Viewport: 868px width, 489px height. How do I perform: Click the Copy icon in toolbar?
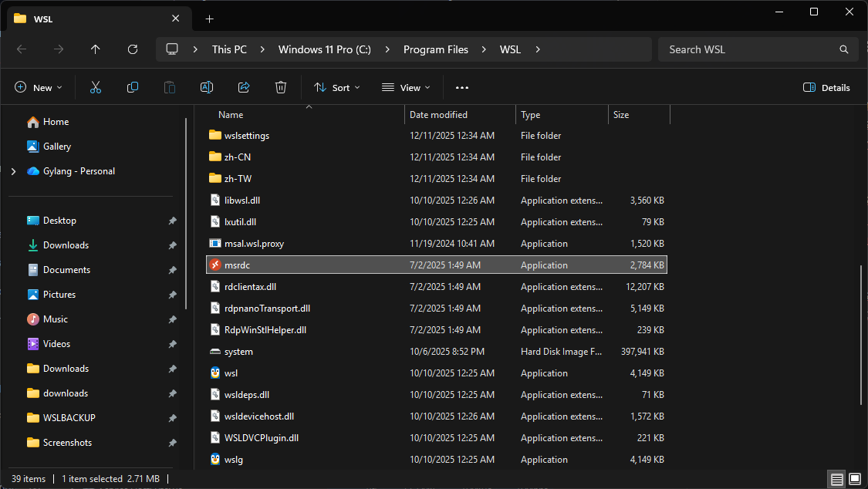(x=133, y=88)
